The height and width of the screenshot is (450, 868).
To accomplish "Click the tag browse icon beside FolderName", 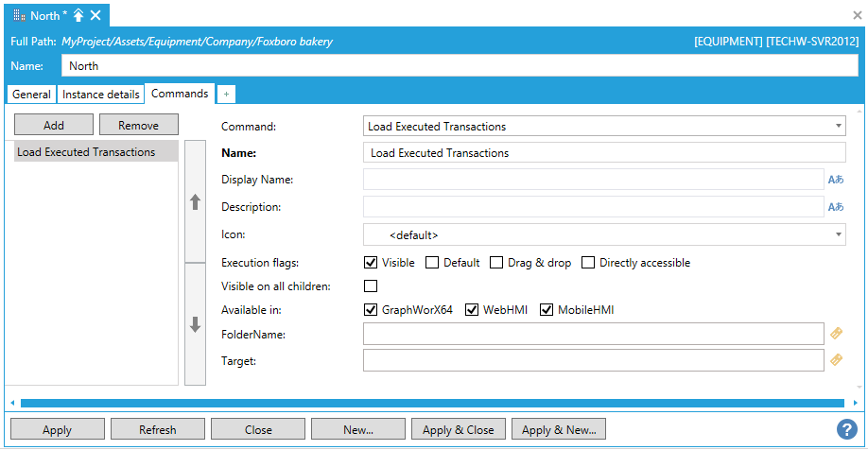I will click(836, 334).
